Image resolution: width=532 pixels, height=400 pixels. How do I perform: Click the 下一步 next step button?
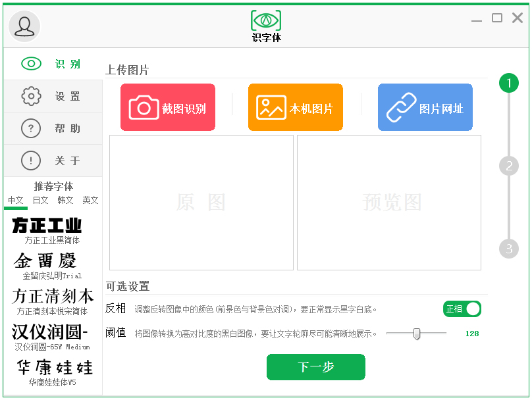pyautogui.click(x=315, y=367)
